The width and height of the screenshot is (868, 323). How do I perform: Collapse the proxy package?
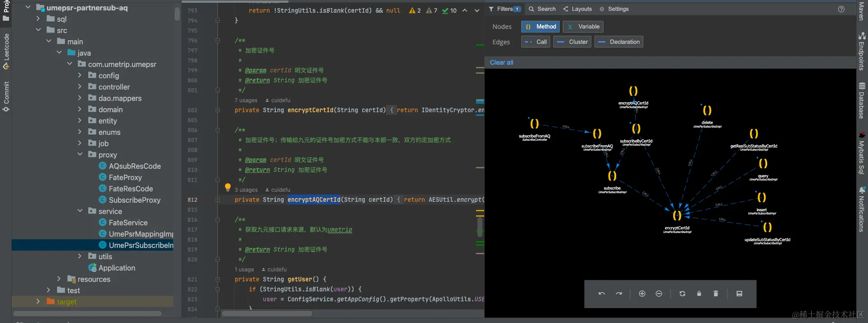[x=80, y=154]
